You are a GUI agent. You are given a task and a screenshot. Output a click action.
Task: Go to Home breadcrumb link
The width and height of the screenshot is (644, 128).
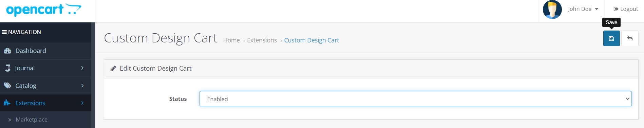[231, 40]
